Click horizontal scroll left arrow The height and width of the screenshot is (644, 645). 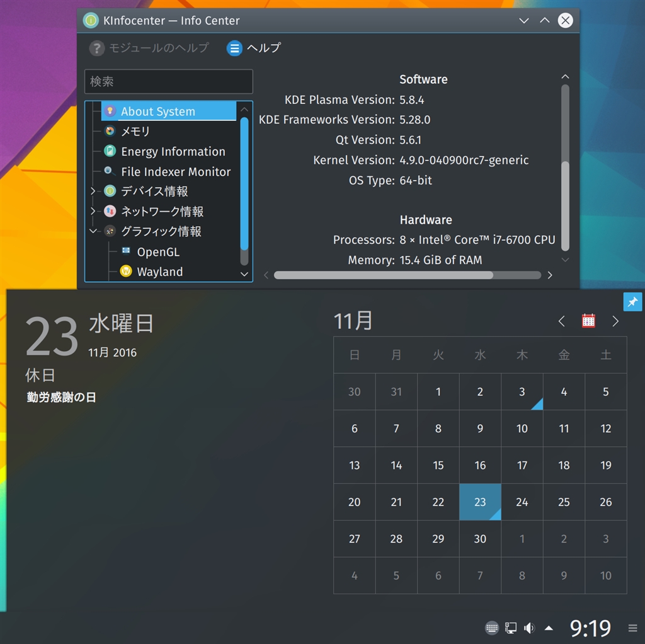click(x=266, y=275)
